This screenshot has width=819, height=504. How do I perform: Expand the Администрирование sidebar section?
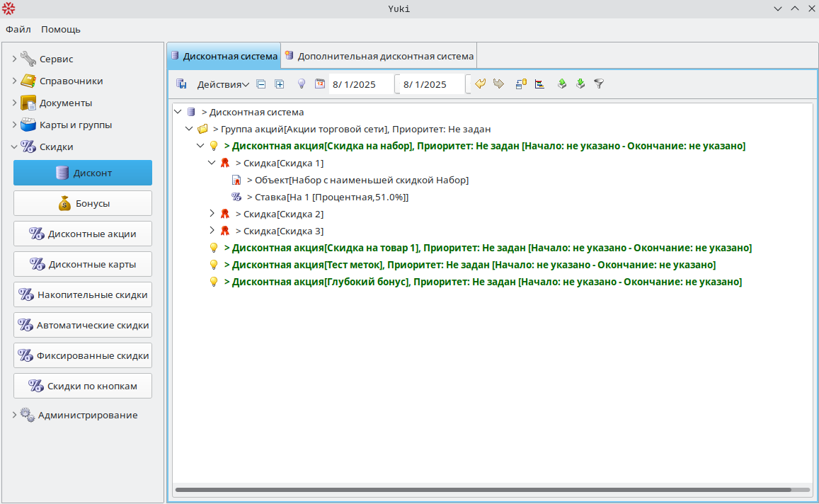click(14, 416)
